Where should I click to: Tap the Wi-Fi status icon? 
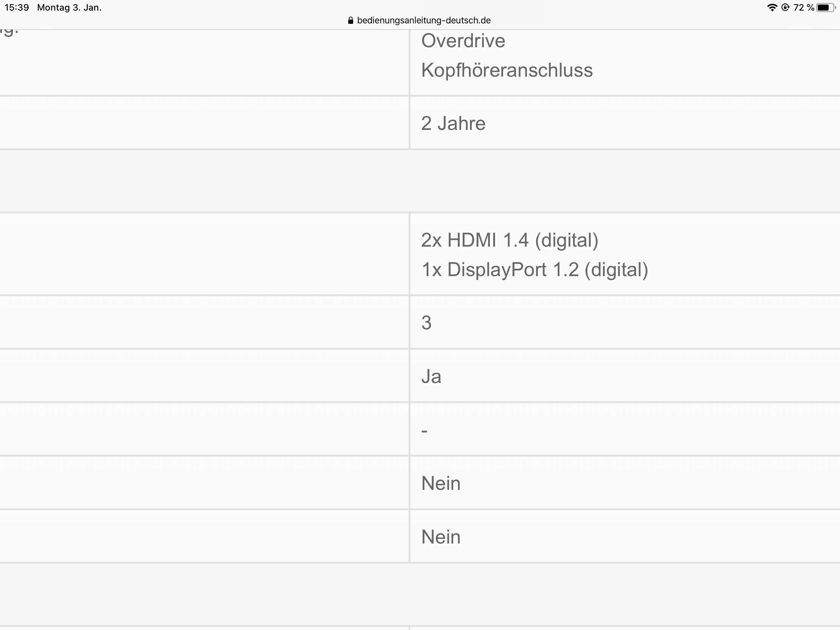(772, 8)
